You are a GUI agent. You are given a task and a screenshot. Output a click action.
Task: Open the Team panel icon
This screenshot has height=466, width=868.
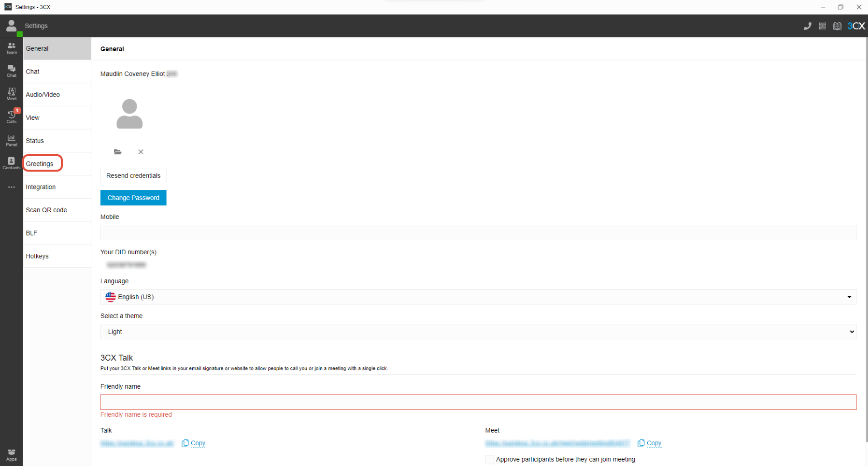[x=12, y=48]
